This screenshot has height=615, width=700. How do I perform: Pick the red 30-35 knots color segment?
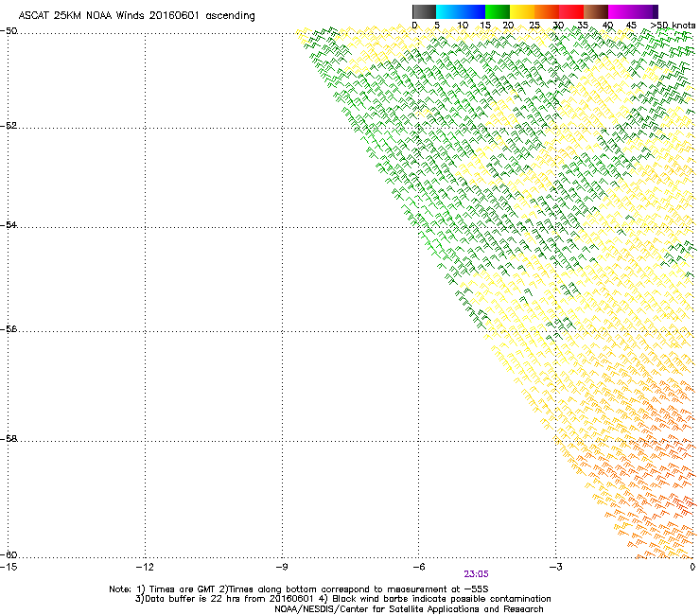point(571,11)
